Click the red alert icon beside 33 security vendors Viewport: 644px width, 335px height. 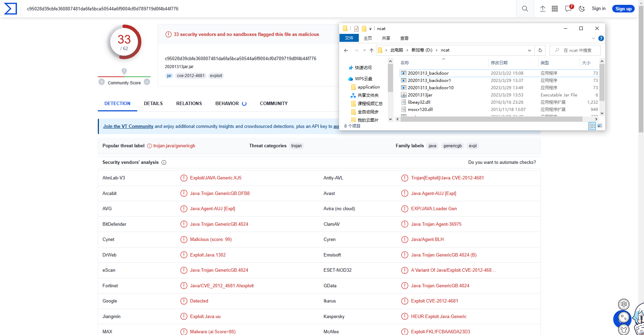[168, 35]
